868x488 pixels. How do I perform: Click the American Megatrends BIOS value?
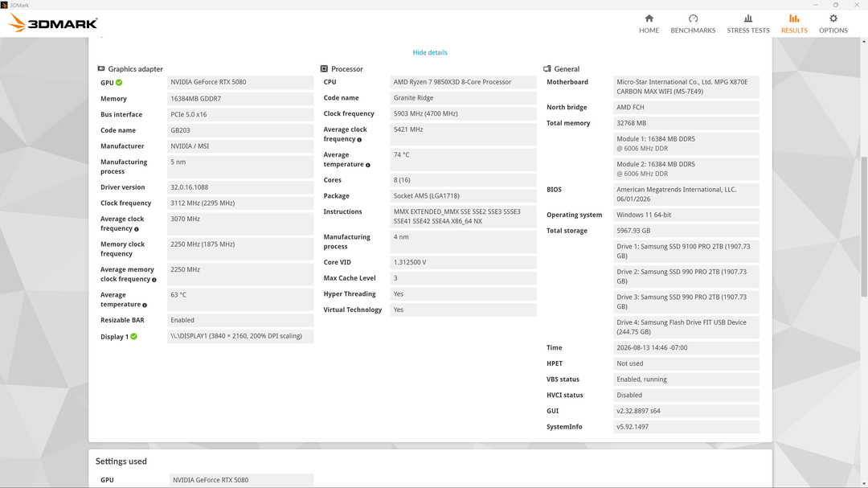pyautogui.click(x=686, y=195)
